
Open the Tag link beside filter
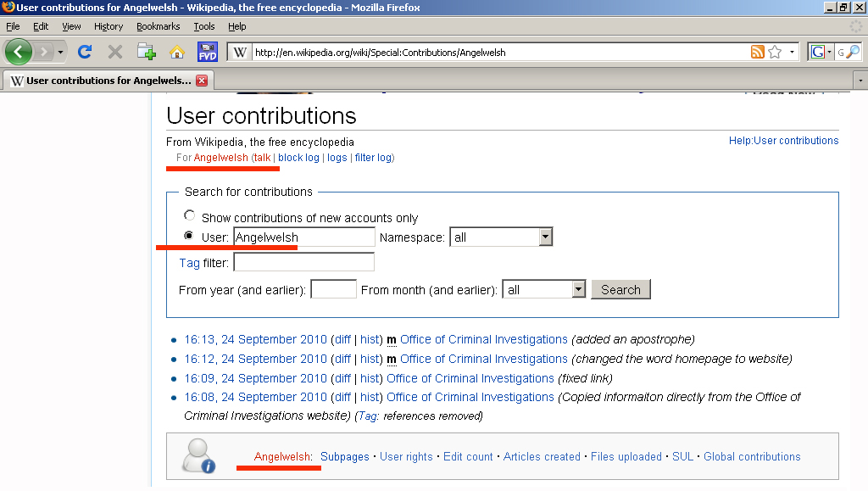[189, 263]
